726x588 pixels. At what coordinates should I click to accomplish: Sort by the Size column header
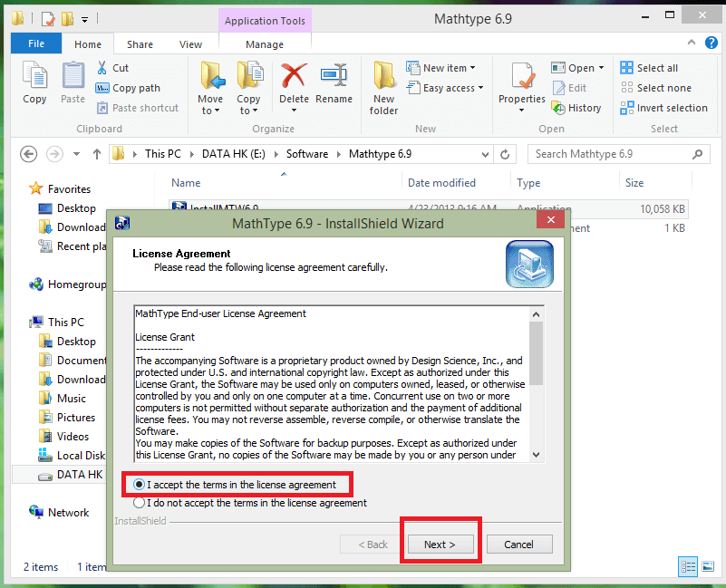click(x=654, y=183)
